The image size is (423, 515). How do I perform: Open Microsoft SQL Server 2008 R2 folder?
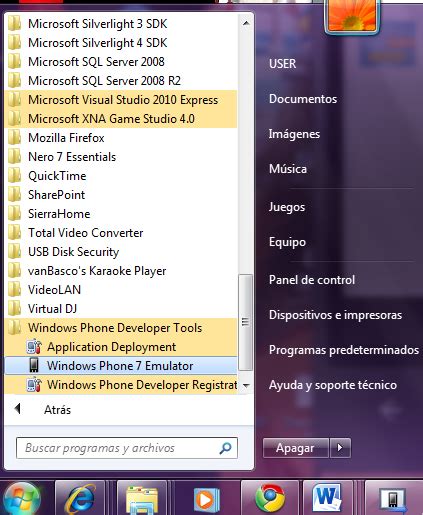pos(121,81)
